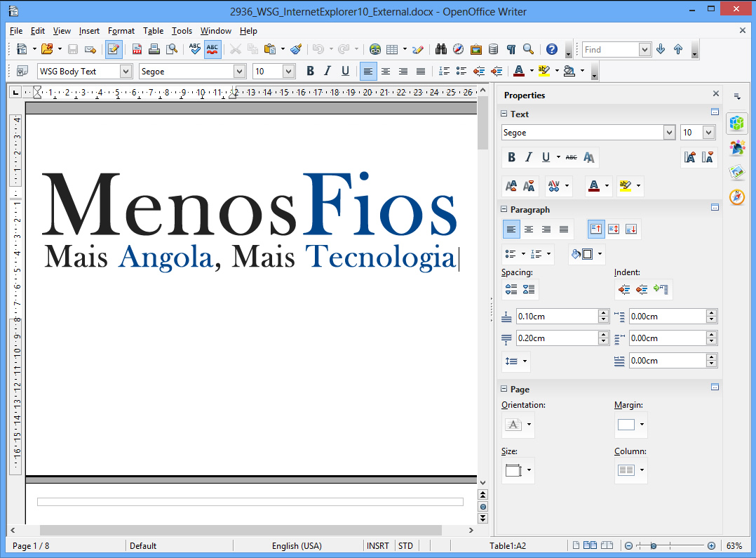Toggle Underline in formatting toolbar
Viewport: 756px width, 558px height.
click(345, 72)
